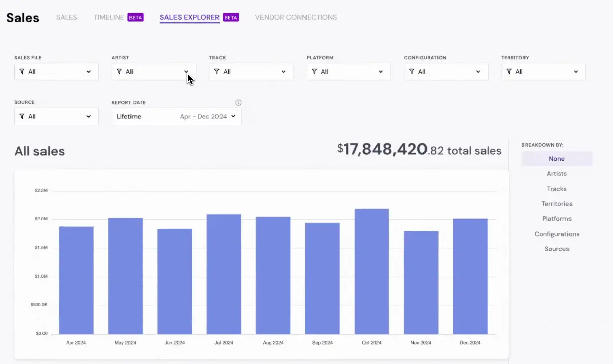Click the Apr 2024 bar
613x364 pixels.
[76, 280]
